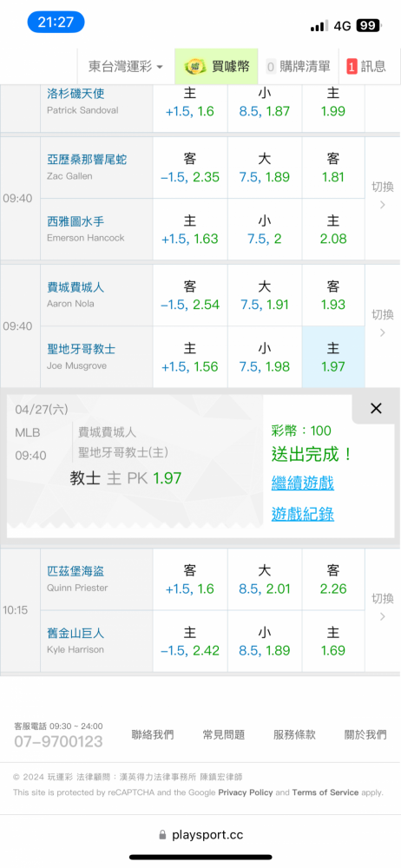The image size is (401, 868).
Task: Open the 洛杉磯天使 team link
Action: click(76, 94)
